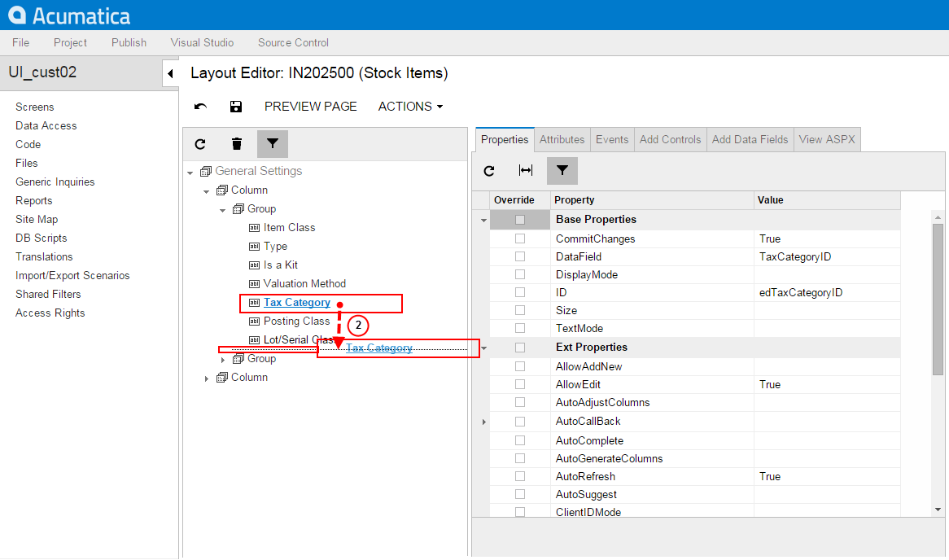
Task: Toggle the tree panel filter icon
Action: point(273,144)
